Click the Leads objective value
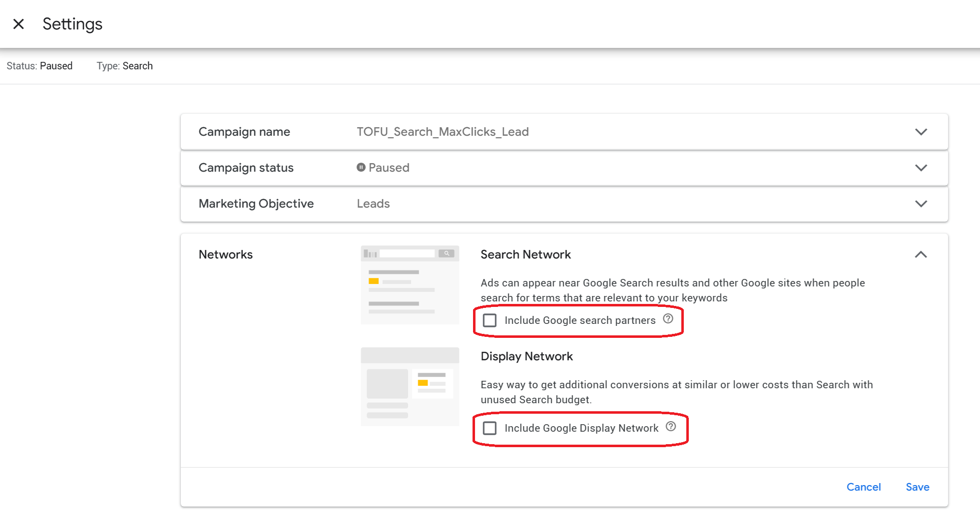 click(x=373, y=204)
